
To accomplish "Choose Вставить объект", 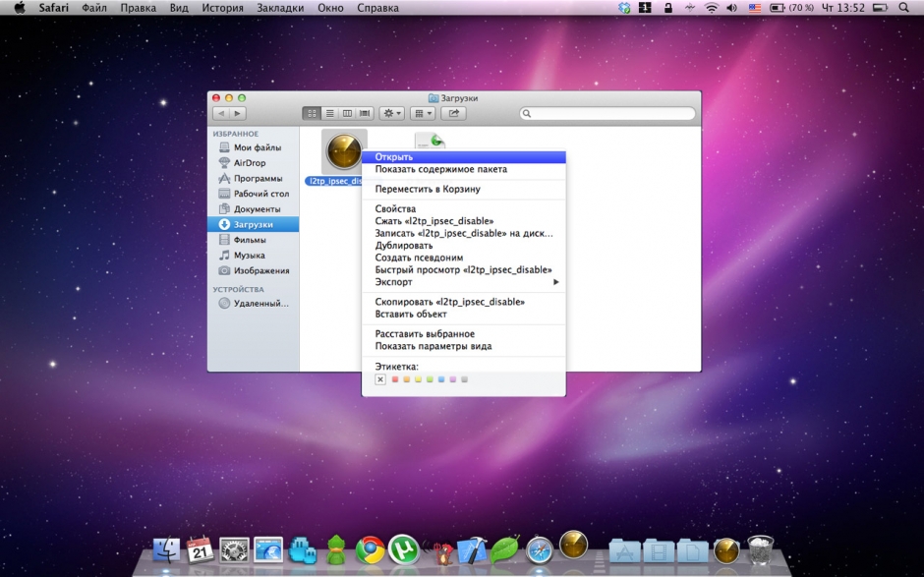I will (463, 315).
